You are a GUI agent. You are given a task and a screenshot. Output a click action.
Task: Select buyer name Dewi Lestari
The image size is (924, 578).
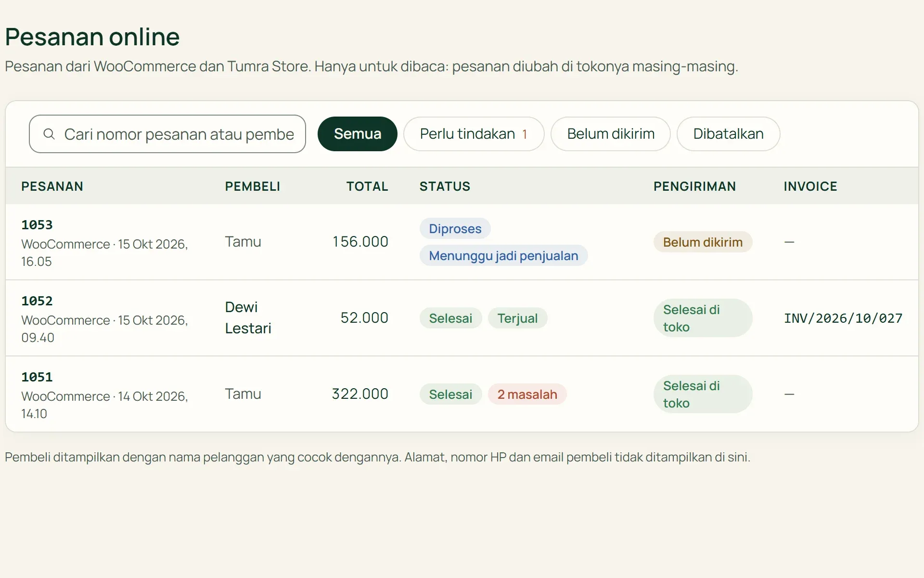tap(248, 318)
